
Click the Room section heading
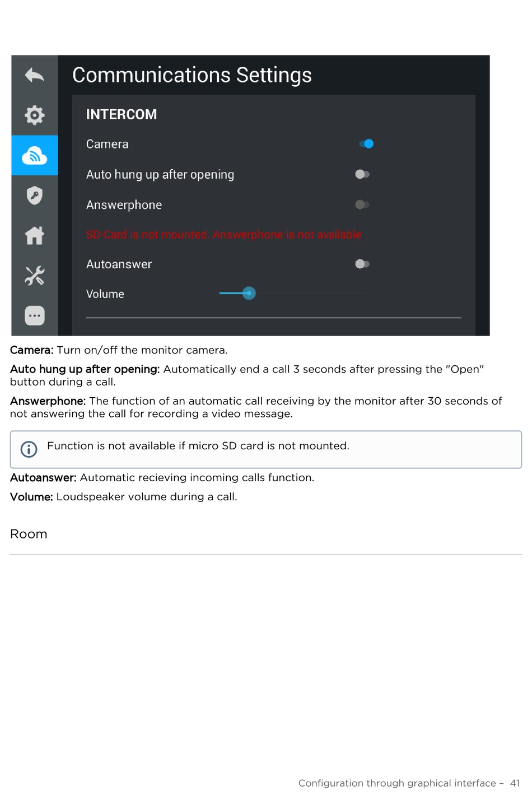pos(29,534)
